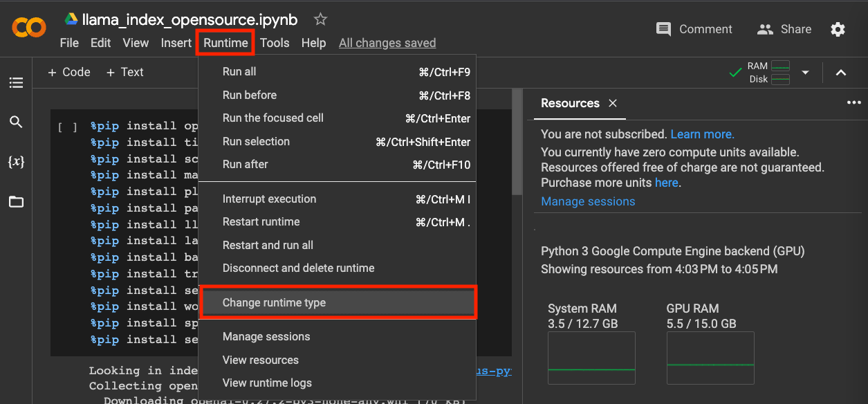Image resolution: width=868 pixels, height=404 pixels.
Task: Click the GPU RAM usage graph
Action: click(710, 358)
